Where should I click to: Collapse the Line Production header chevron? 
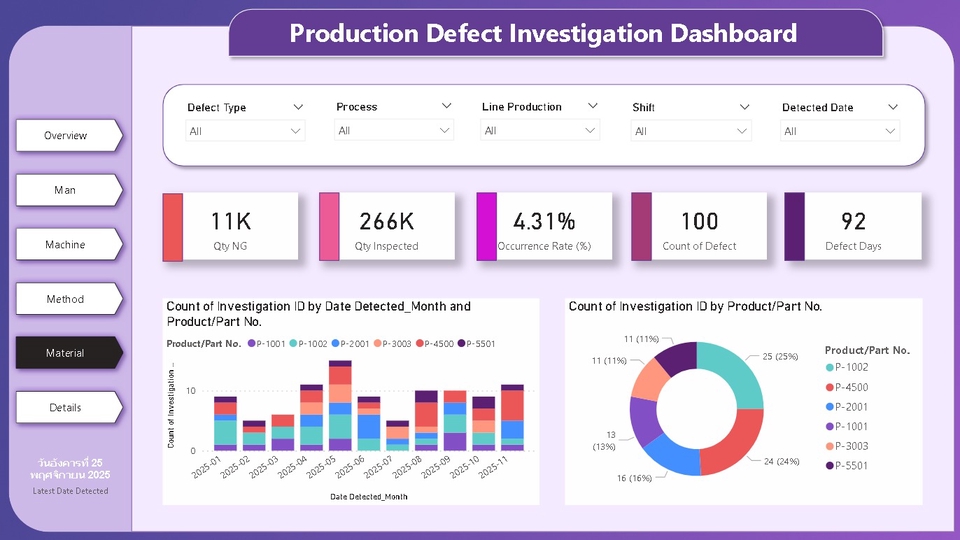tap(593, 106)
